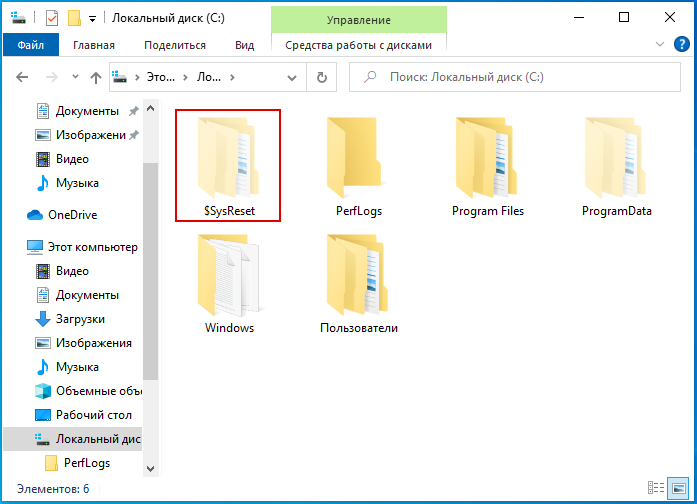Expand the ribbon with the chevron

[660, 44]
